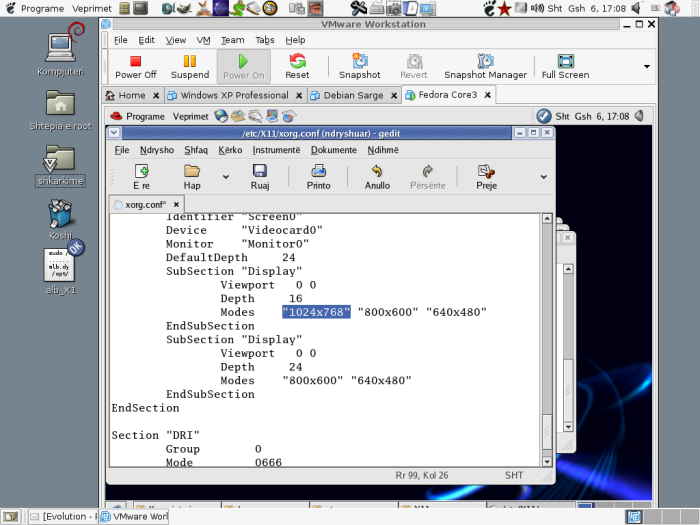This screenshot has width=700, height=525.
Task: Click the Rr 99, Kol 26 status text
Action: [x=422, y=475]
